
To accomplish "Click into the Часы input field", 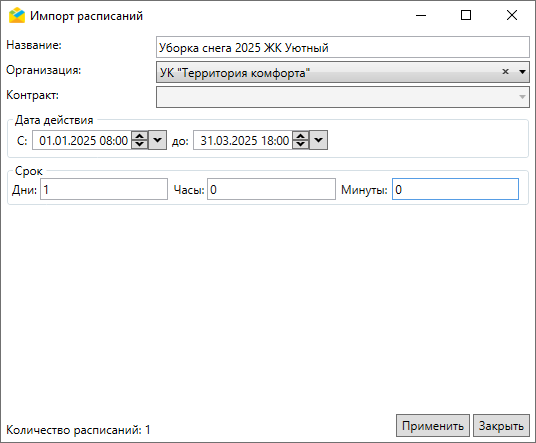I will point(271,189).
